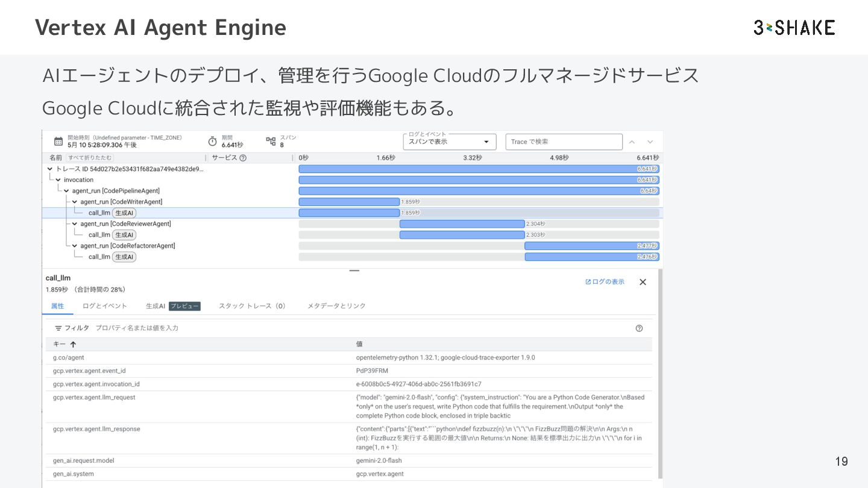Click the calendar start time icon
The width and height of the screenshot is (868, 488).
click(58, 142)
